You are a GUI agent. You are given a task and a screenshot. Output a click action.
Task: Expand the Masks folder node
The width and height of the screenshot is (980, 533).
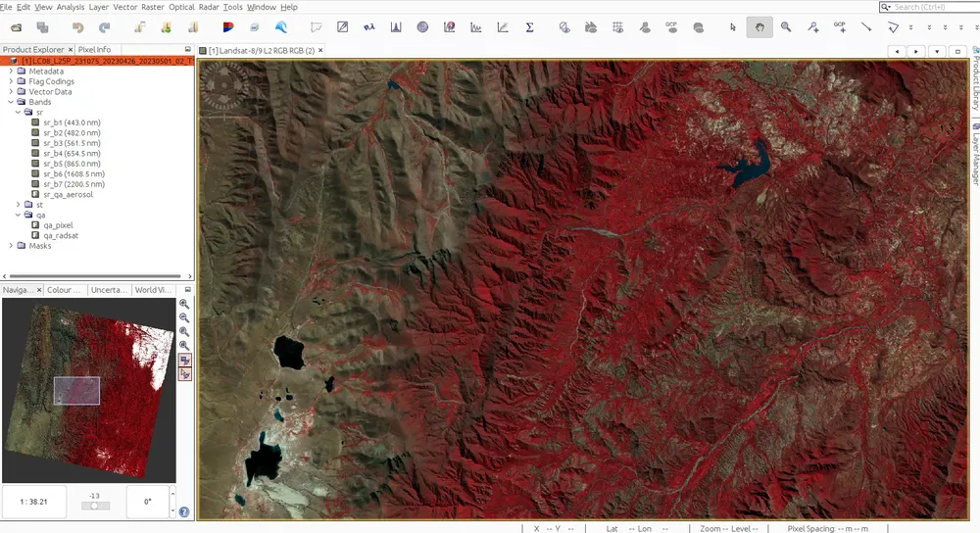11,246
